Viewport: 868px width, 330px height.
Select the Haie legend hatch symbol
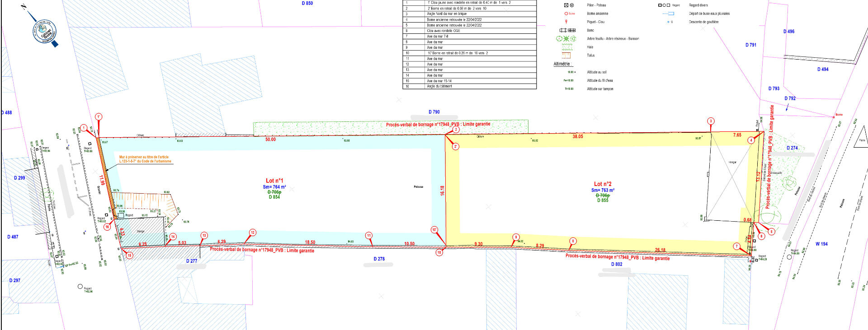(566, 47)
